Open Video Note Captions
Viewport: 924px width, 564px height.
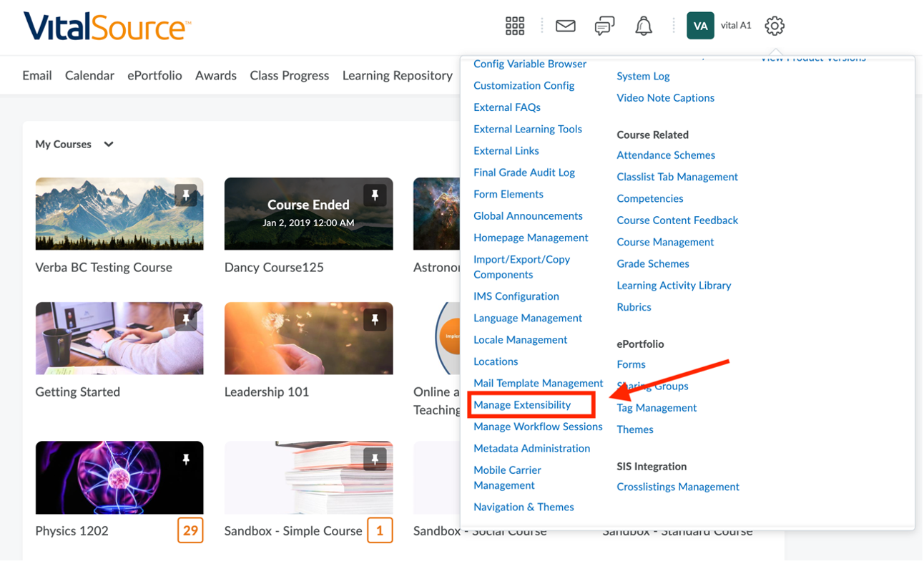tap(666, 98)
